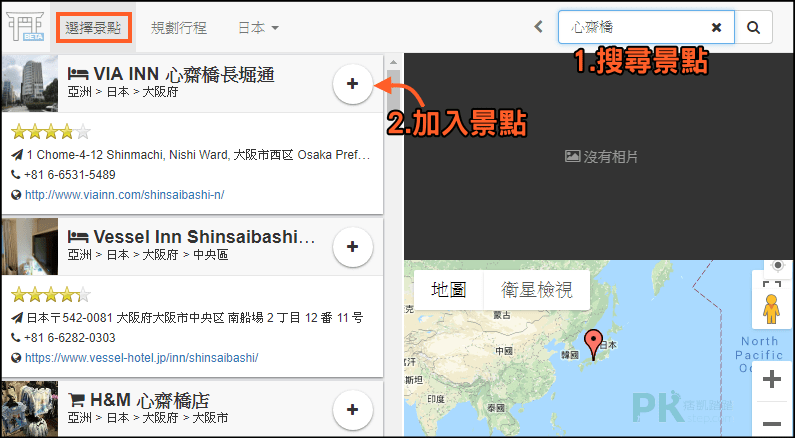Click the shopping cart icon beside H&M
The height and width of the screenshot is (438, 795).
76,400
